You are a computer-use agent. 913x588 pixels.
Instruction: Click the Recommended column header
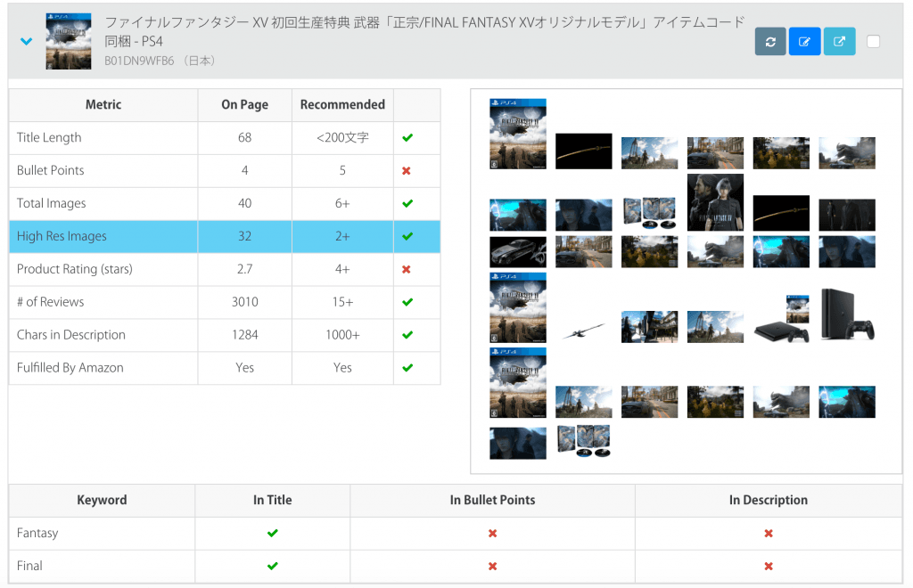pyautogui.click(x=342, y=105)
